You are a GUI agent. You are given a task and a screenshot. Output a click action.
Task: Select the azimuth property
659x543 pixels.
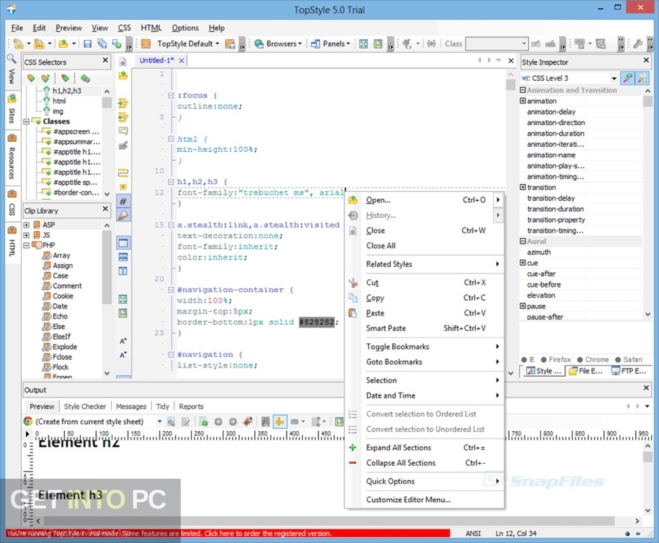(x=539, y=252)
